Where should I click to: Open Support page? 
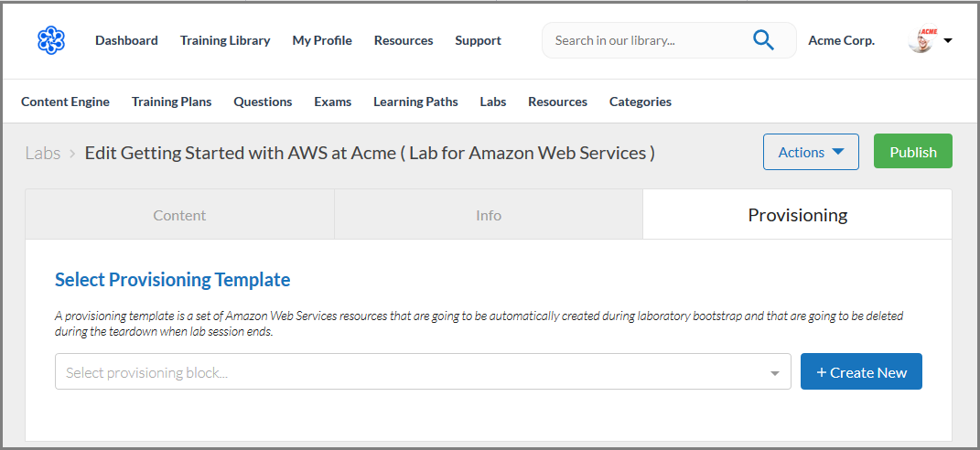point(479,40)
